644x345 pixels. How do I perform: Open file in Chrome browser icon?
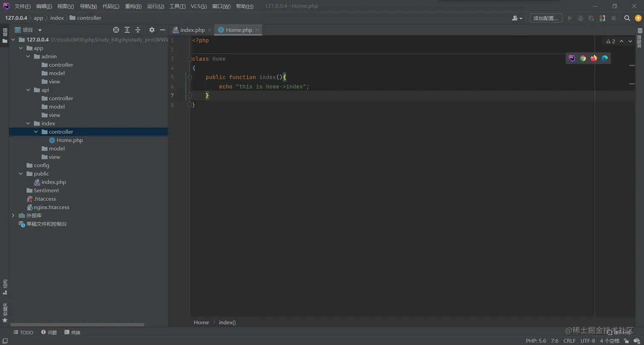click(583, 58)
